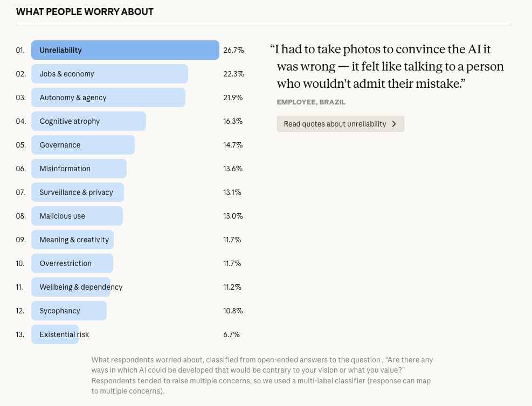Click the Misinformation bar
This screenshot has width=532, height=406.
pyautogui.click(x=78, y=169)
